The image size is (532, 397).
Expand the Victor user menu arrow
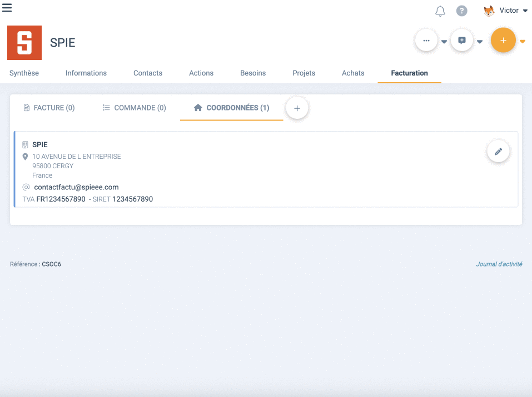tap(525, 11)
